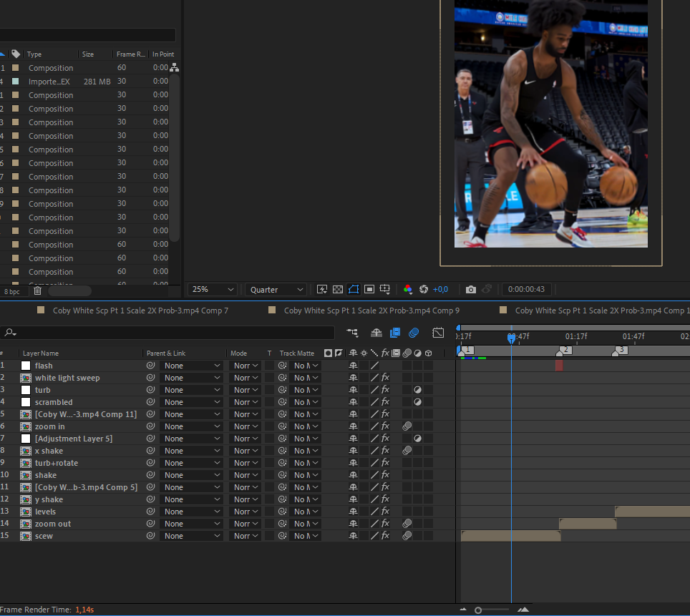
Task: Click the Reset Exposure icon
Action: 424,289
